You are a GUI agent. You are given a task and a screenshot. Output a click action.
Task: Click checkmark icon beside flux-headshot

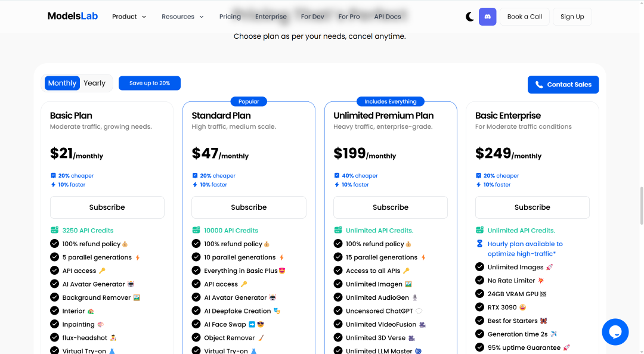(55, 337)
